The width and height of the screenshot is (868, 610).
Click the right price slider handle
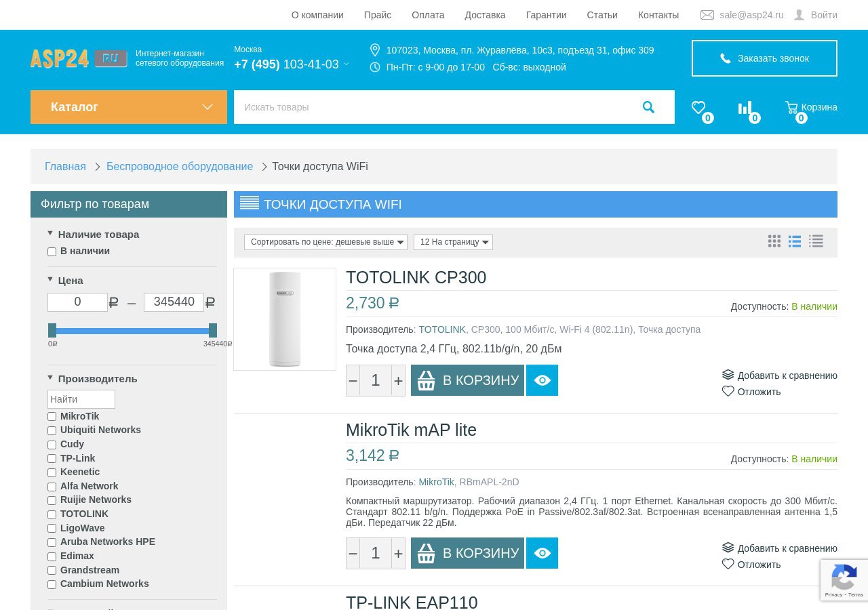(213, 330)
